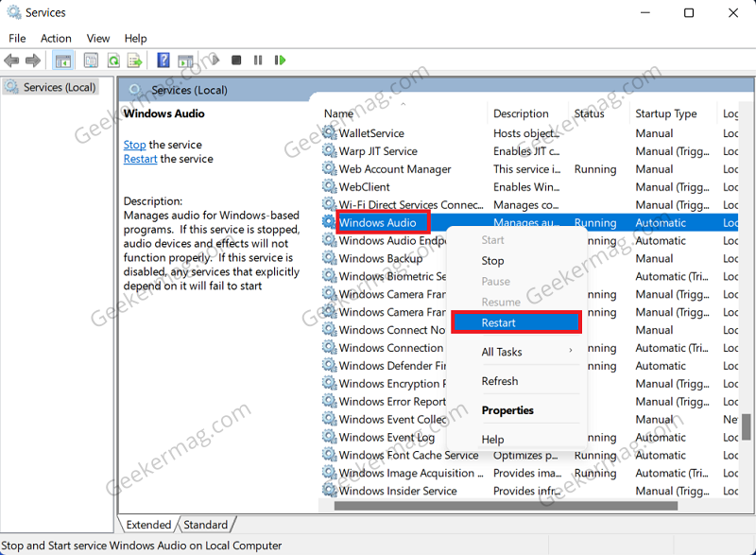Click the gear icon beside Windows Defender Firewall

click(329, 365)
